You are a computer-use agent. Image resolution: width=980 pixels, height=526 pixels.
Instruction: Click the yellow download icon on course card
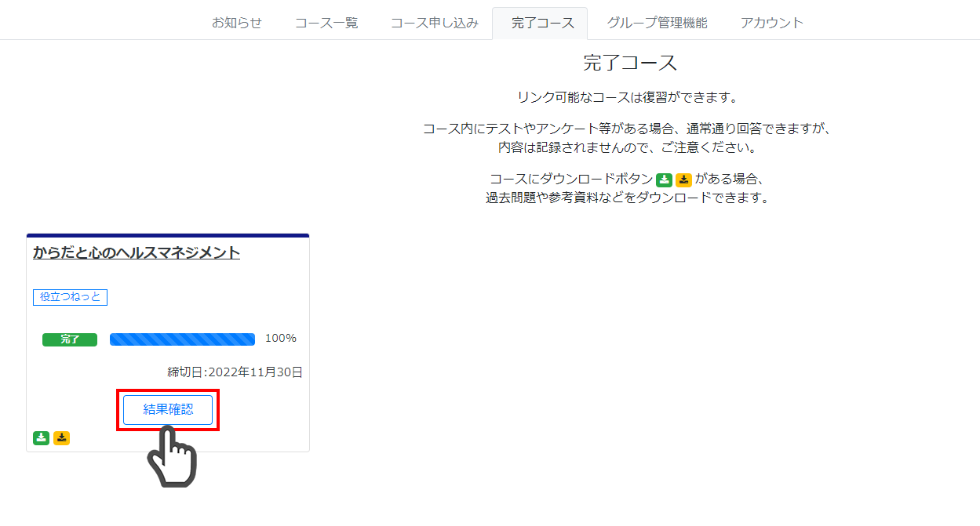pos(61,438)
